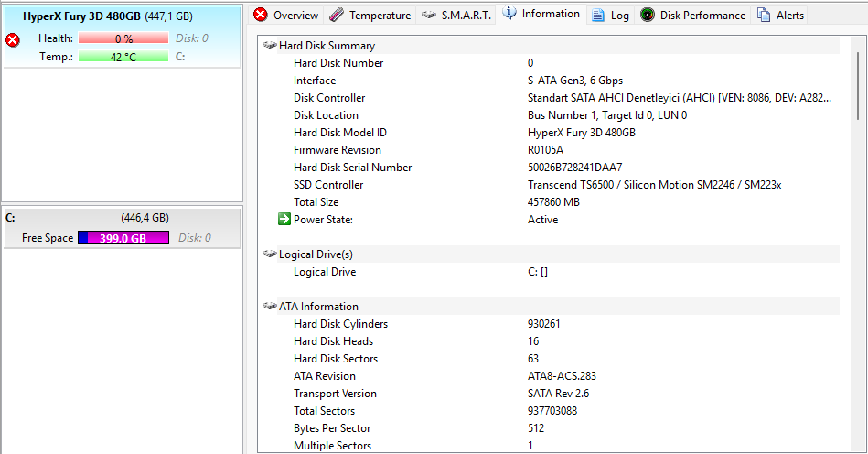
Task: Click the Free Space label
Action: pyautogui.click(x=48, y=238)
